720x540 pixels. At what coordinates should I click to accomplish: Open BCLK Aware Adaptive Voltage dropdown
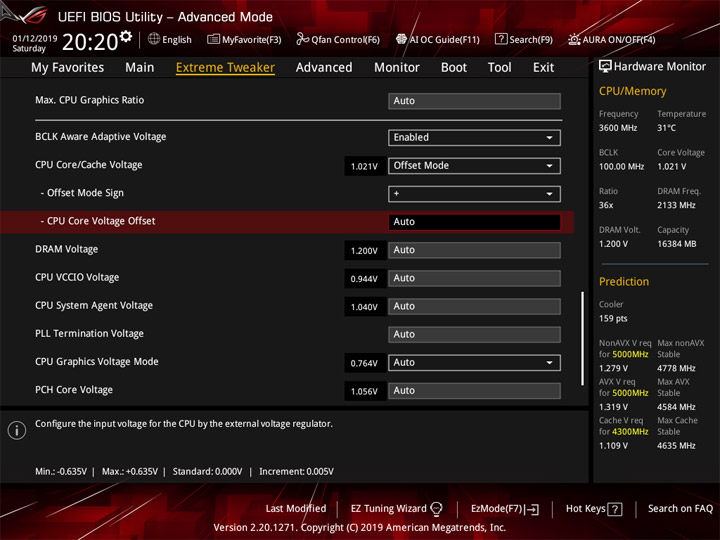(x=474, y=137)
